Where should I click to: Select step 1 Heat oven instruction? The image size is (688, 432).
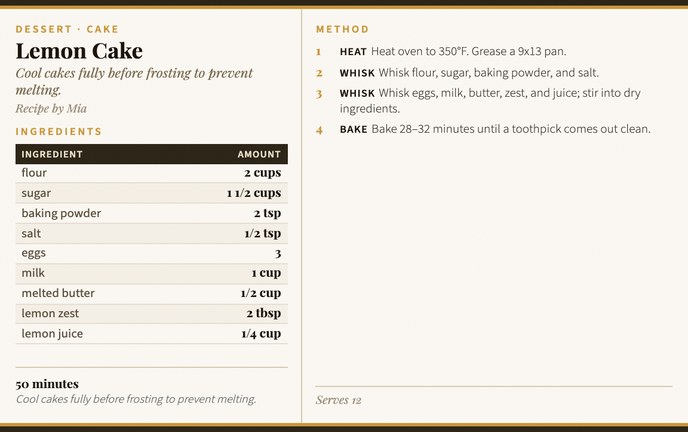tap(468, 51)
